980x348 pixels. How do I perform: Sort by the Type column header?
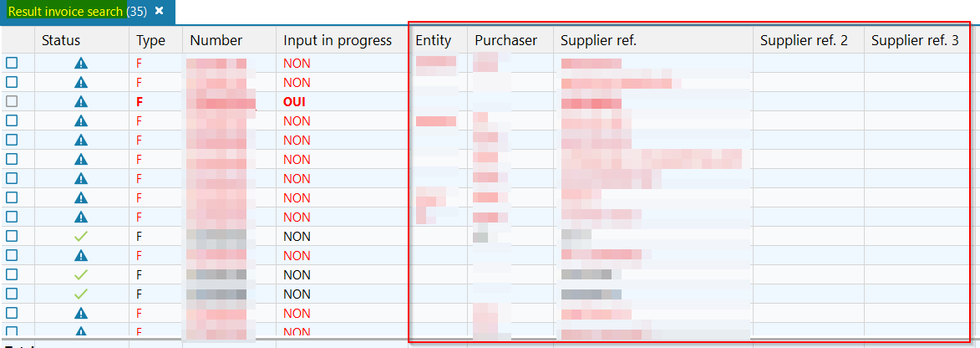(151, 40)
